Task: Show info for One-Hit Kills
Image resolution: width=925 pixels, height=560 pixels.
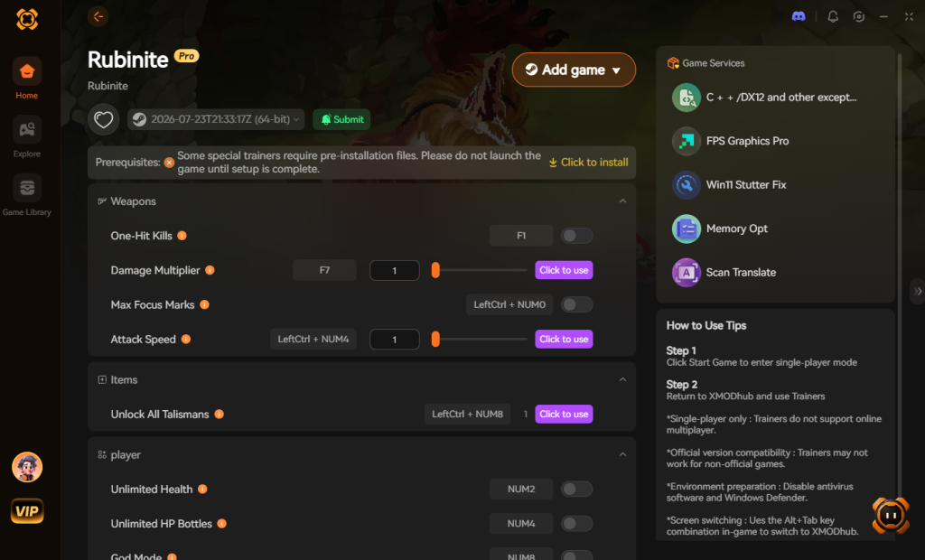Action: coord(182,236)
